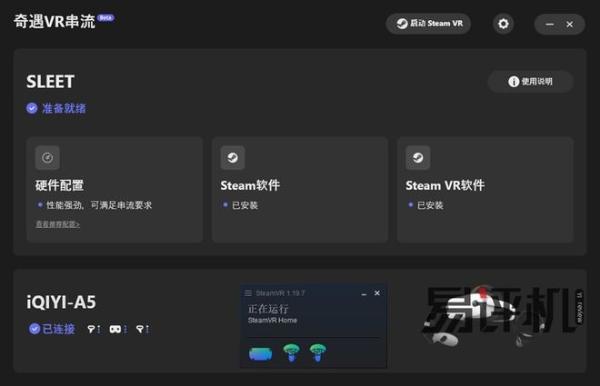Click the 硬件配置 gauge icon
Viewport: 600px width, 386px height.
coord(47,158)
